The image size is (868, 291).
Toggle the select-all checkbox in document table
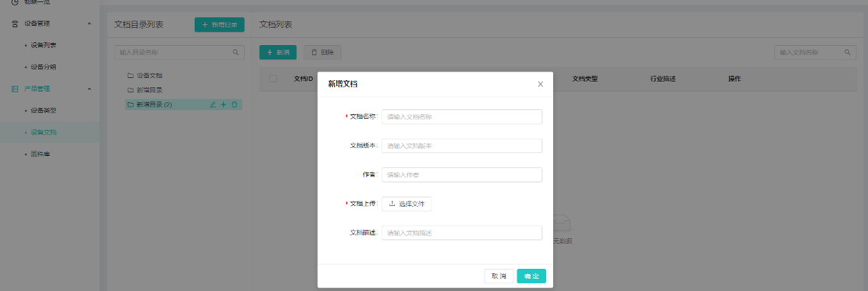(273, 79)
